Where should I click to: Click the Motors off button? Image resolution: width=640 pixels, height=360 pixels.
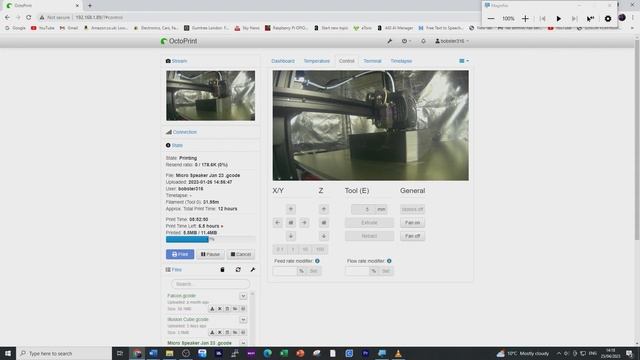coord(412,209)
